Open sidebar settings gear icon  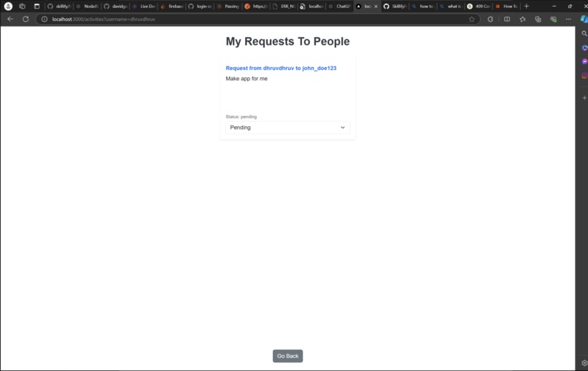(584, 363)
